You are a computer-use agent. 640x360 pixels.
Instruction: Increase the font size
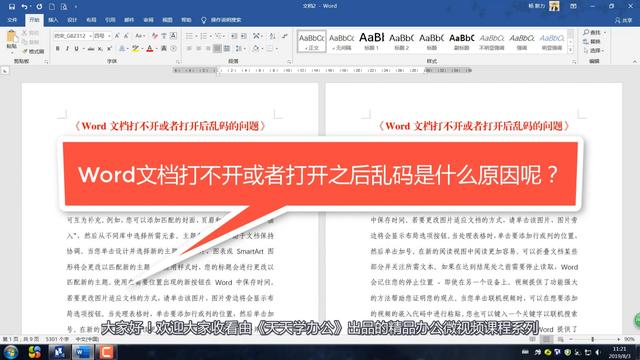117,36
